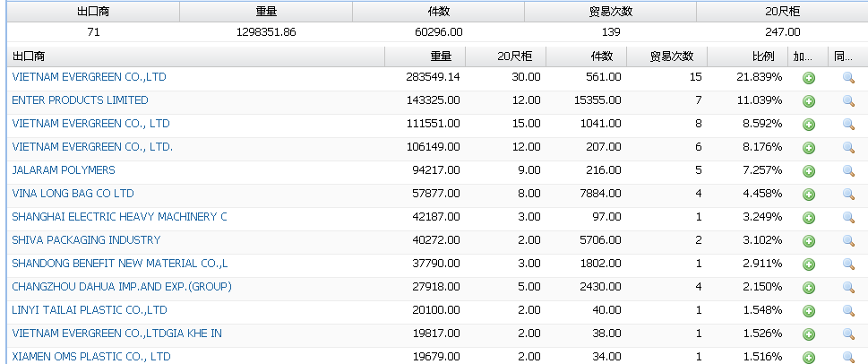Click magnifier icon for 8.592% ratio row
This screenshot has height=364, width=868.
point(848,125)
